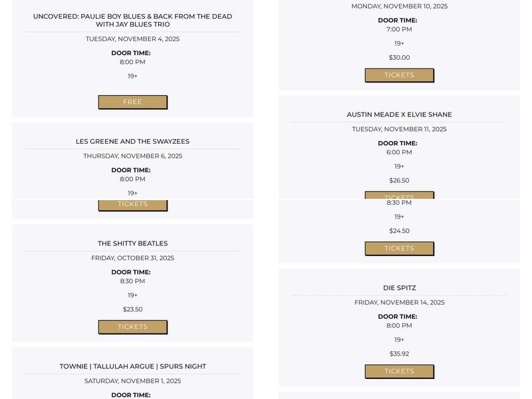Get tickets for Die Spitz

pyautogui.click(x=399, y=371)
